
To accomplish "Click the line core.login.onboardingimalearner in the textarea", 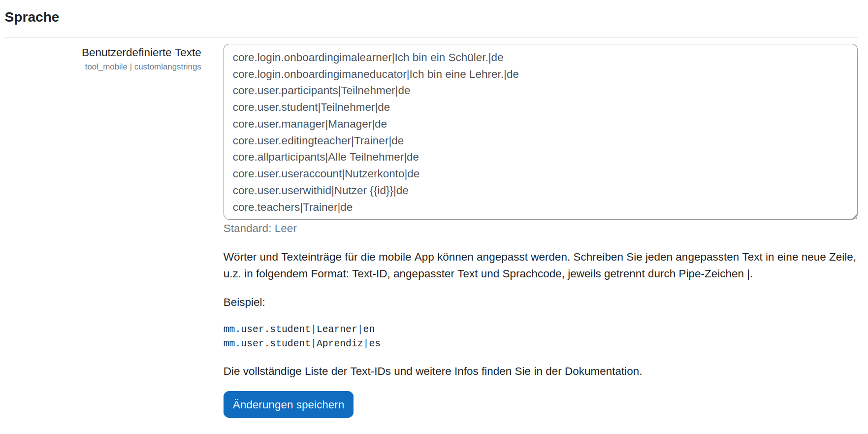I will point(368,58).
